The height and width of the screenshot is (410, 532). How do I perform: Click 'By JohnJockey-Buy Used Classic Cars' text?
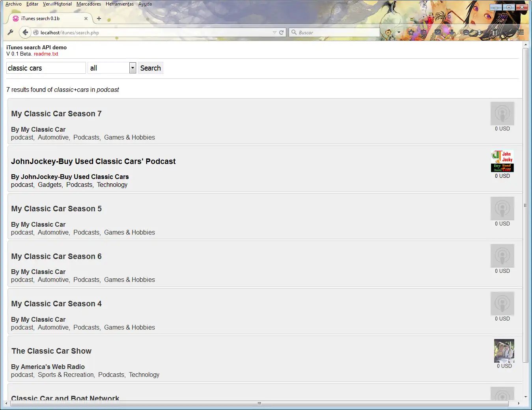(x=70, y=177)
